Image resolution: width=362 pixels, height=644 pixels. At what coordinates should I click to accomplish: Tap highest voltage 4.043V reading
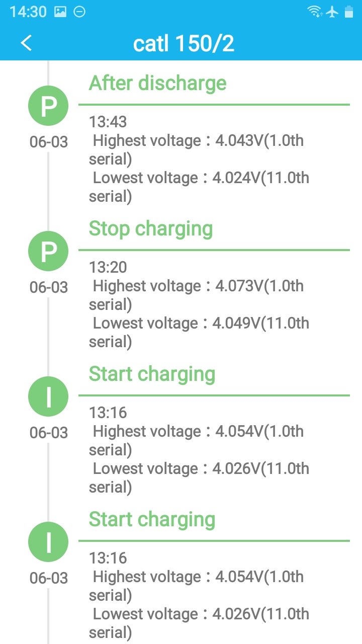198,149
